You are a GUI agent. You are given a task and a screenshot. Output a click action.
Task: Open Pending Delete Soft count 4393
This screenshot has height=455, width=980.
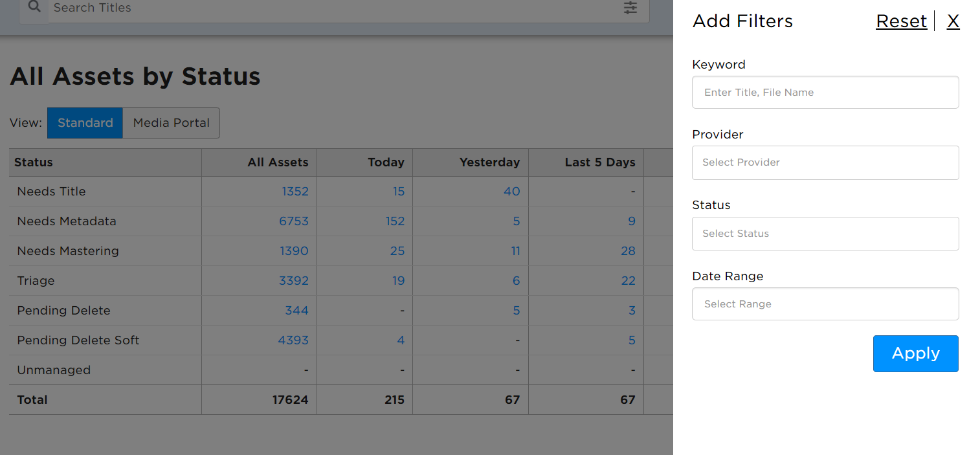(x=293, y=340)
